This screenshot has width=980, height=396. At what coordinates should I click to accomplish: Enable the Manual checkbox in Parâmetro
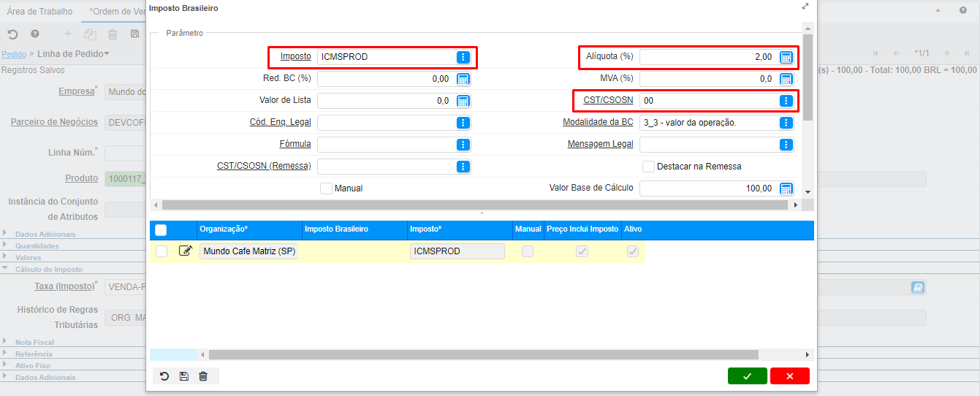pyautogui.click(x=326, y=189)
